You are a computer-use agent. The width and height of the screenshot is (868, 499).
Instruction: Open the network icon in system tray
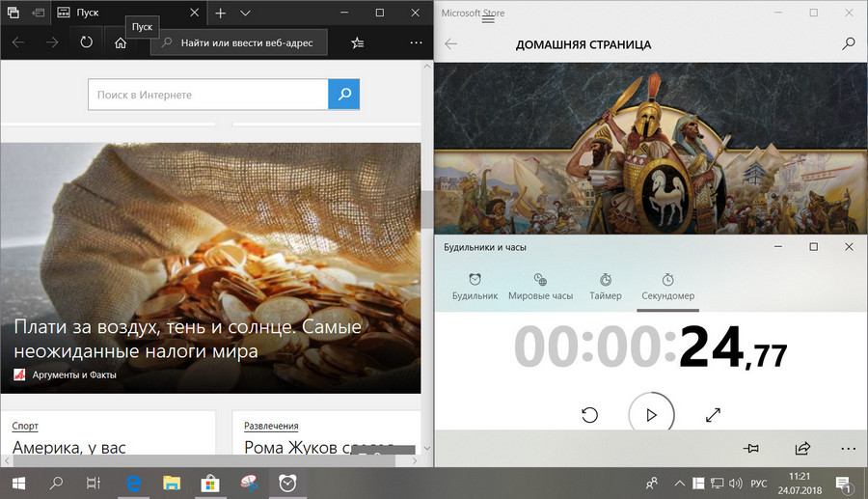(x=717, y=484)
